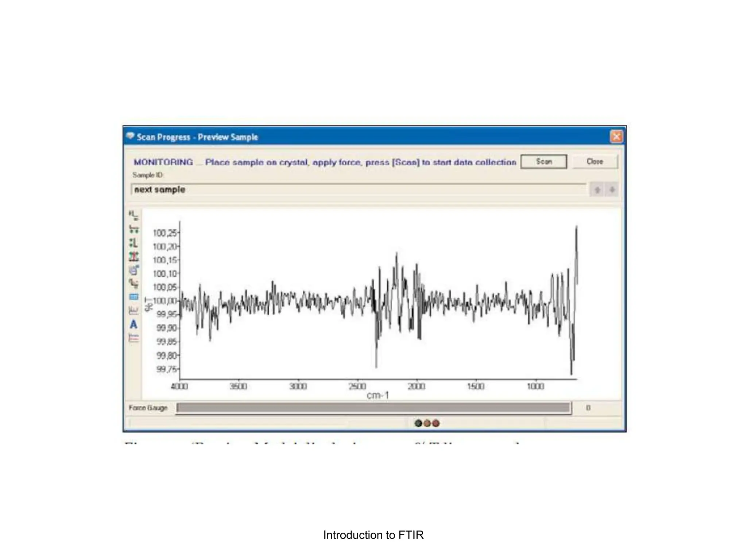Click the stepped curve toolbar icon

click(134, 283)
